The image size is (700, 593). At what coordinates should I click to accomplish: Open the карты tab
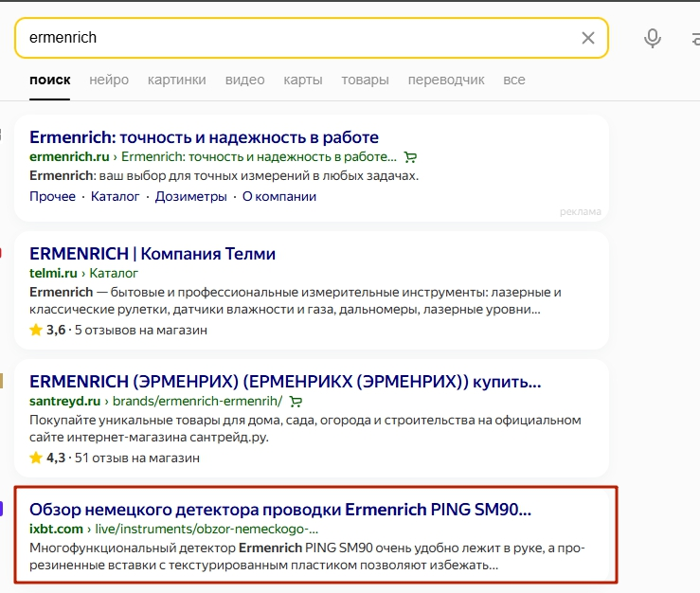pos(303,80)
